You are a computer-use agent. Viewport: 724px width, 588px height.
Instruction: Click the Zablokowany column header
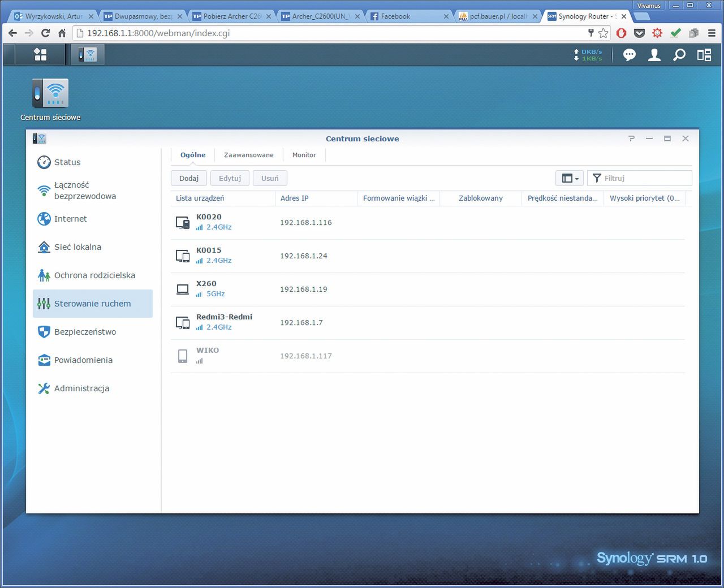[x=481, y=198]
